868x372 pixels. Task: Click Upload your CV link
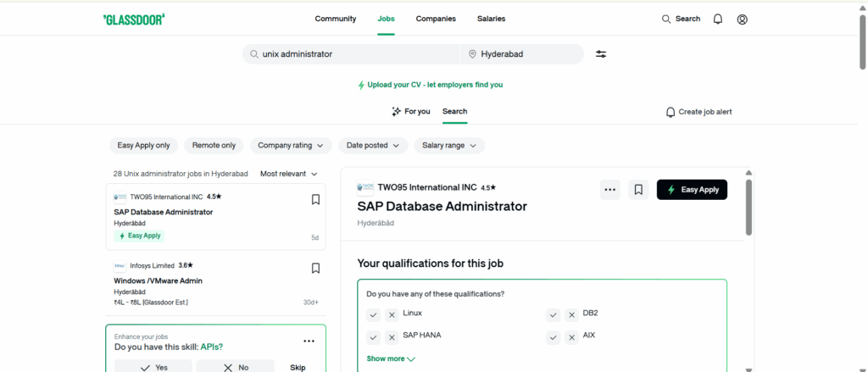(430, 85)
